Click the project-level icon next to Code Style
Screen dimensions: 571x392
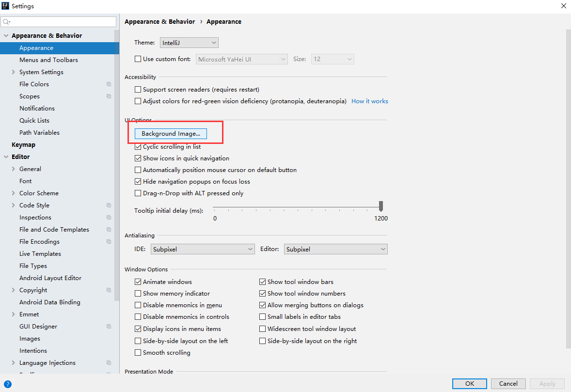tap(109, 205)
